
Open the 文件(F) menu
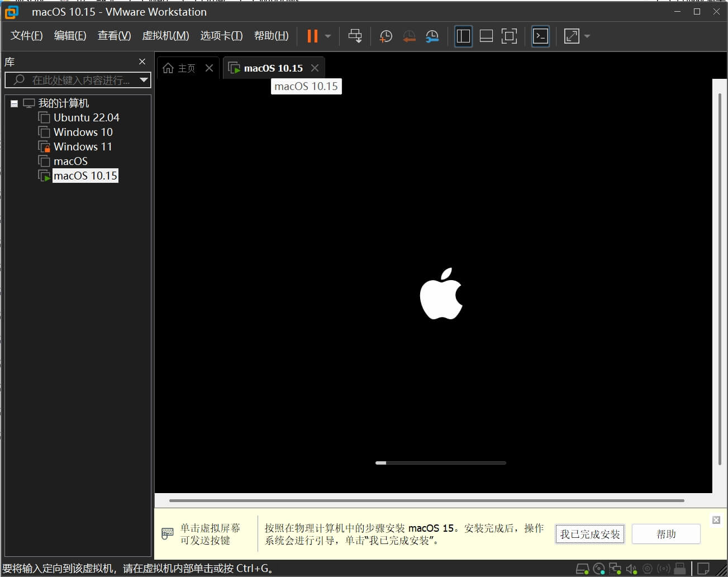[26, 36]
